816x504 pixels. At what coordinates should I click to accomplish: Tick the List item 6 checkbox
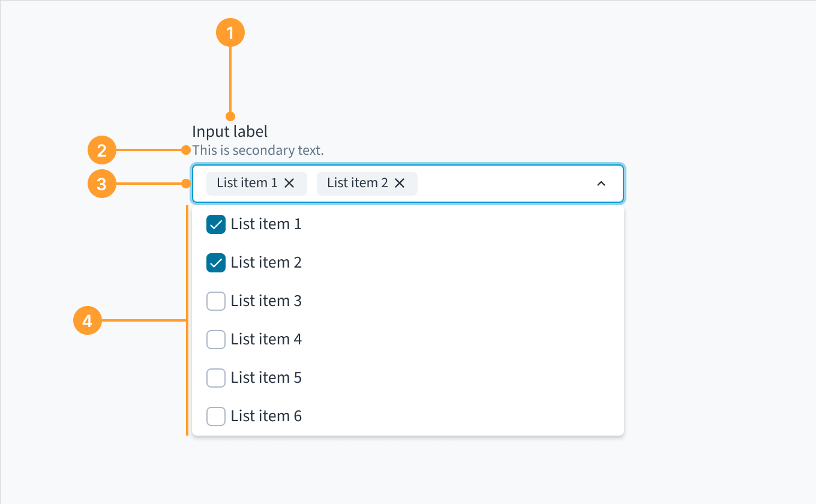[215, 416]
